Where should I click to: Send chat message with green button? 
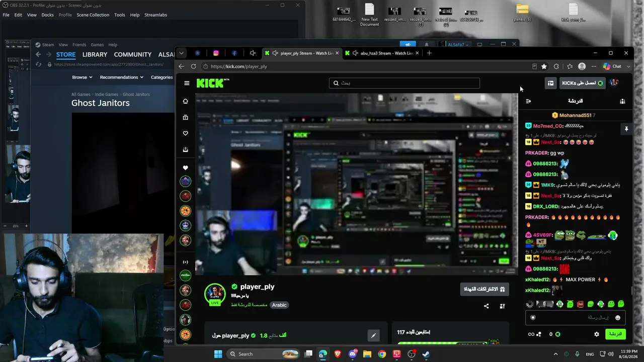[x=615, y=334]
